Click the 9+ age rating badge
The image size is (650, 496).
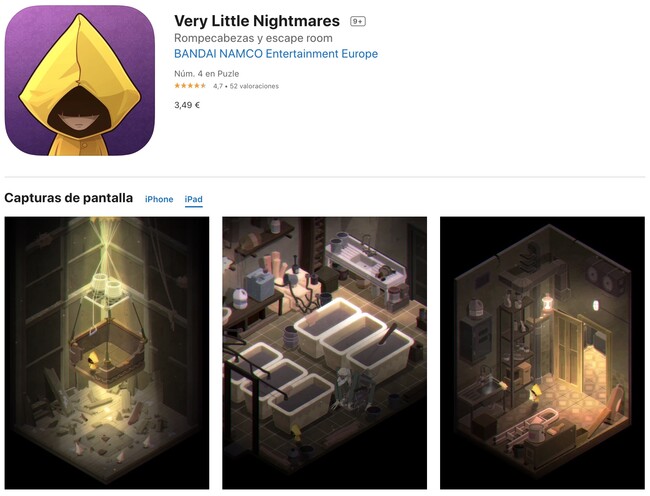[x=358, y=21]
